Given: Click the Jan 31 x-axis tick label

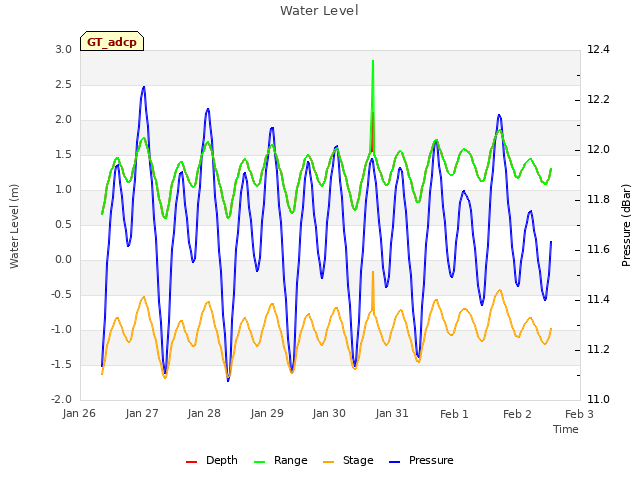Looking at the screenshot, I should (392, 413).
